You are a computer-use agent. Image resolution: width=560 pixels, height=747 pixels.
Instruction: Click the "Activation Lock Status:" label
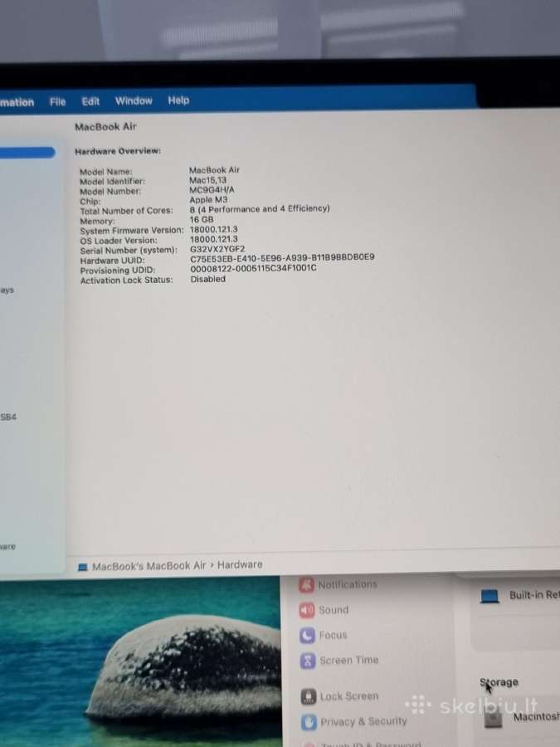(127, 281)
